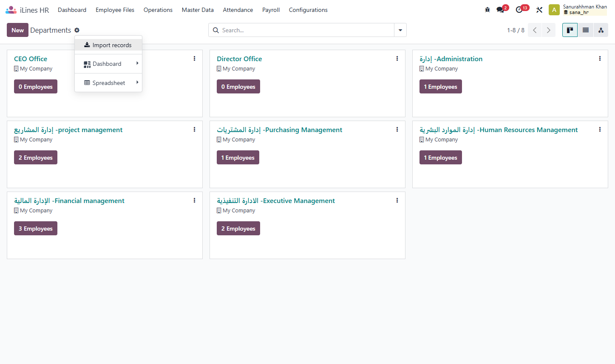Select the kanban view button
Viewport: 615px width, 364px height.
(x=570, y=30)
